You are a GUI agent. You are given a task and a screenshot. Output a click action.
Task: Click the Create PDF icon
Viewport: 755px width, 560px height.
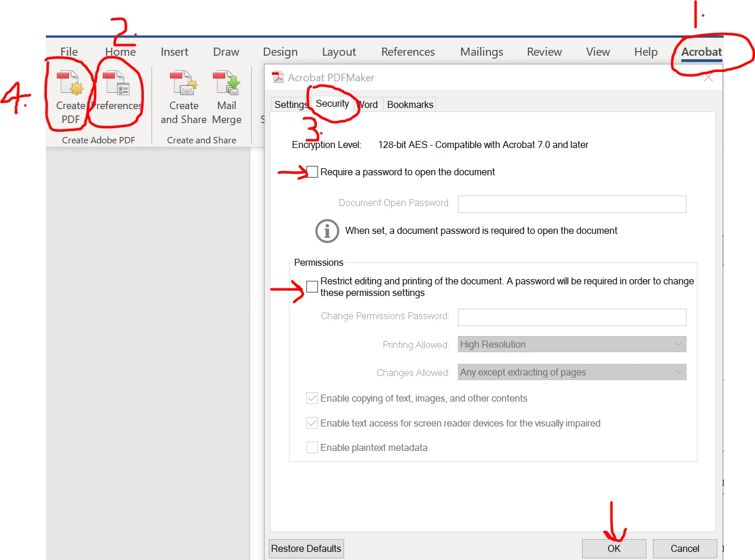tap(70, 82)
